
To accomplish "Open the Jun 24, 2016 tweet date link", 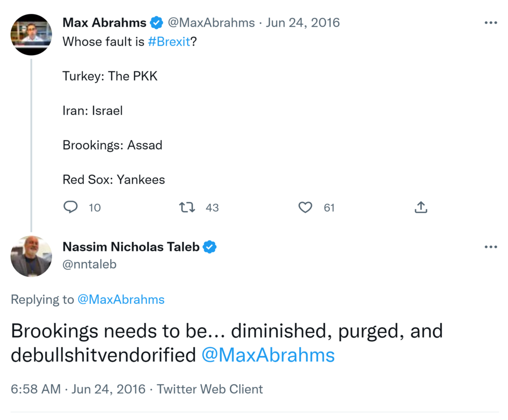I will coord(303,23).
